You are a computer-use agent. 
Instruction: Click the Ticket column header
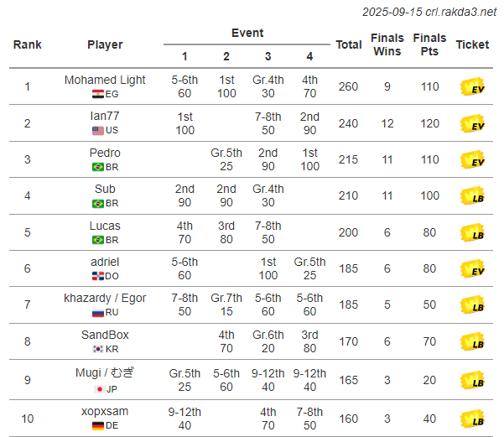pos(472,44)
